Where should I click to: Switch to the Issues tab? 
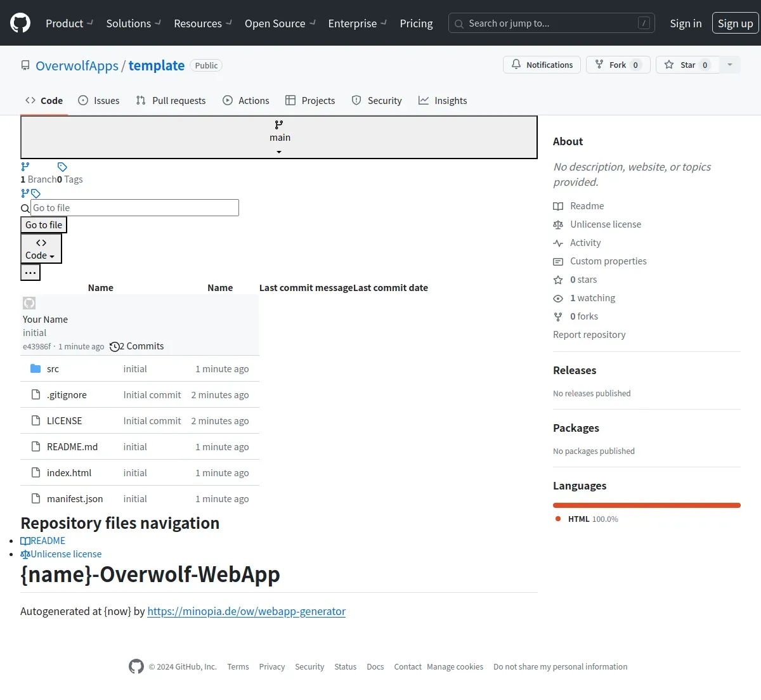(x=99, y=100)
